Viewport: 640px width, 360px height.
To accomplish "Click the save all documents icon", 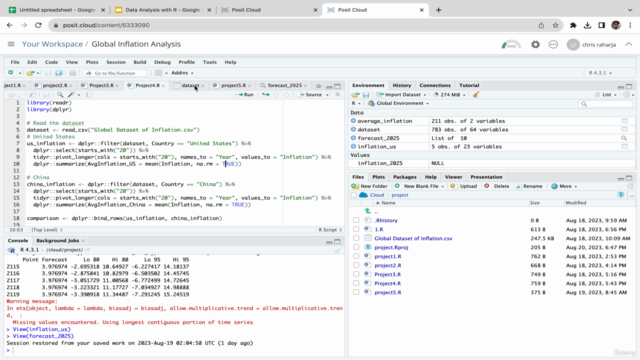I will tap(59, 73).
